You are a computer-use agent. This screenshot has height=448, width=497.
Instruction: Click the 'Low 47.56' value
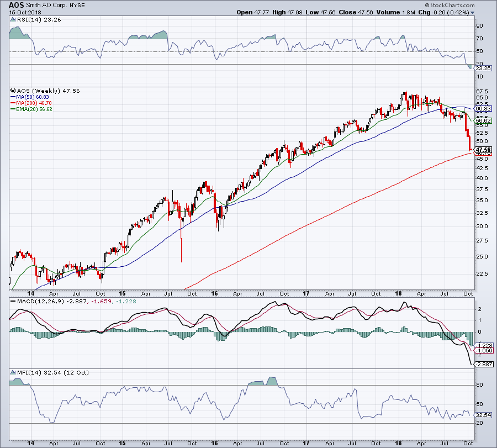(x=320, y=12)
